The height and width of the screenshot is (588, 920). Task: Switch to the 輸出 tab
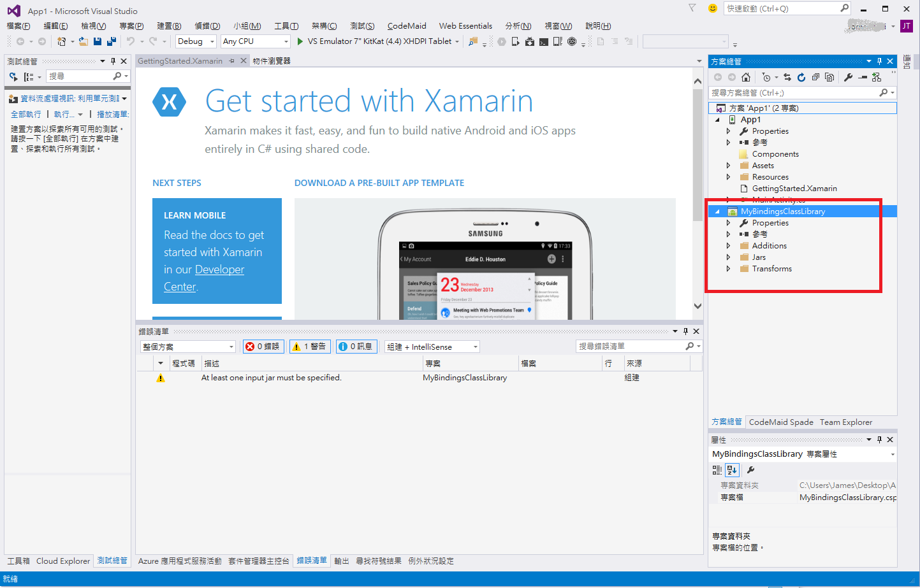(342, 561)
